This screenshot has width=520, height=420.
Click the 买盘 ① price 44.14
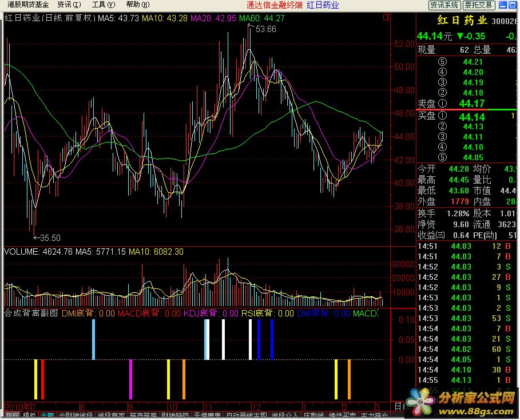pos(472,117)
